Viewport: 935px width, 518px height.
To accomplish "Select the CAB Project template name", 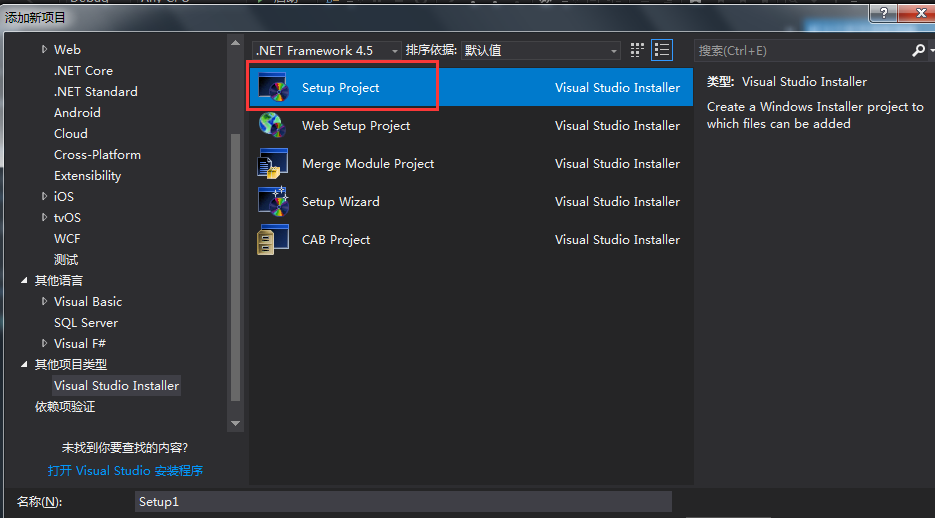I will pyautogui.click(x=336, y=240).
